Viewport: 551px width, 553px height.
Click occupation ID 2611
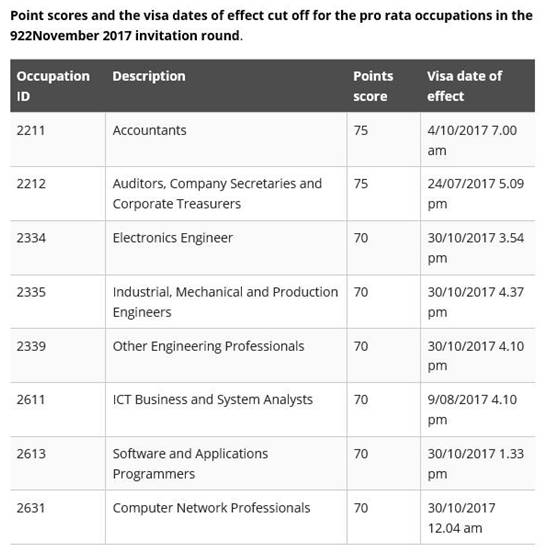coord(31,400)
